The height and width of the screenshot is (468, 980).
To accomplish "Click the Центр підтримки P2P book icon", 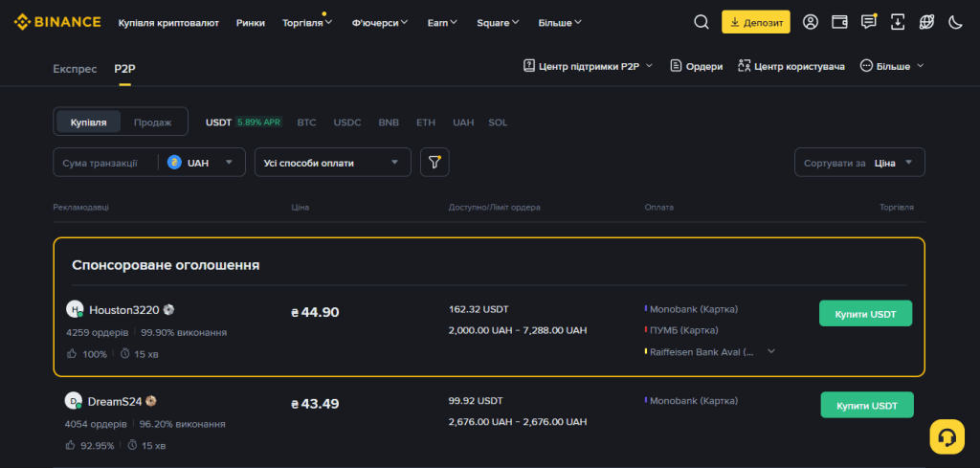I will pos(528,66).
